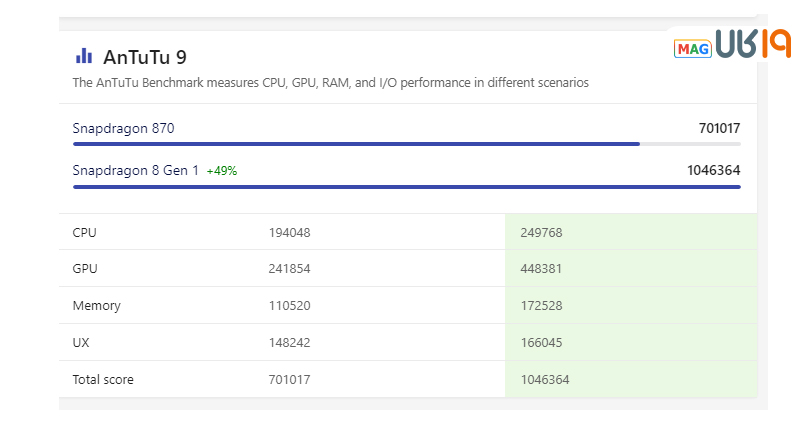Image resolution: width=800 pixels, height=444 pixels.
Task: Click the CPU value 194048
Action: click(x=289, y=233)
